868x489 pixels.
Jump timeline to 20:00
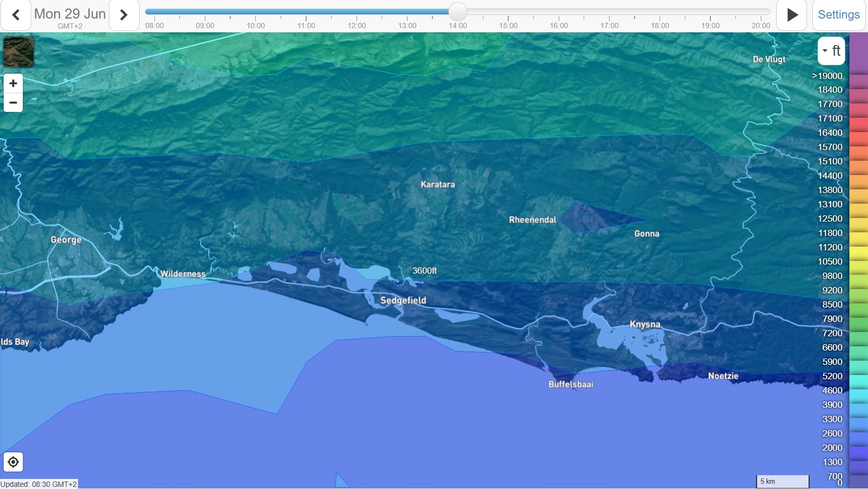(761, 25)
